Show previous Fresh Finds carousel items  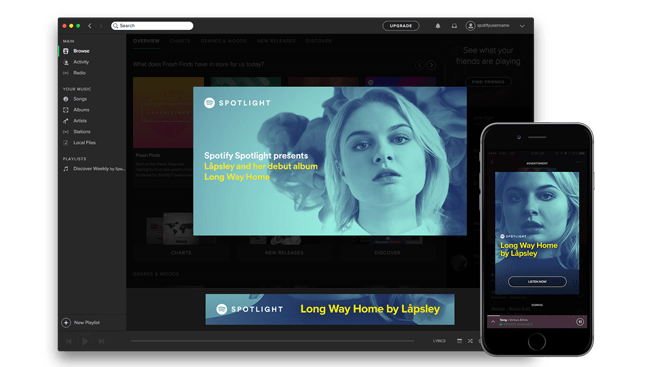(420, 65)
